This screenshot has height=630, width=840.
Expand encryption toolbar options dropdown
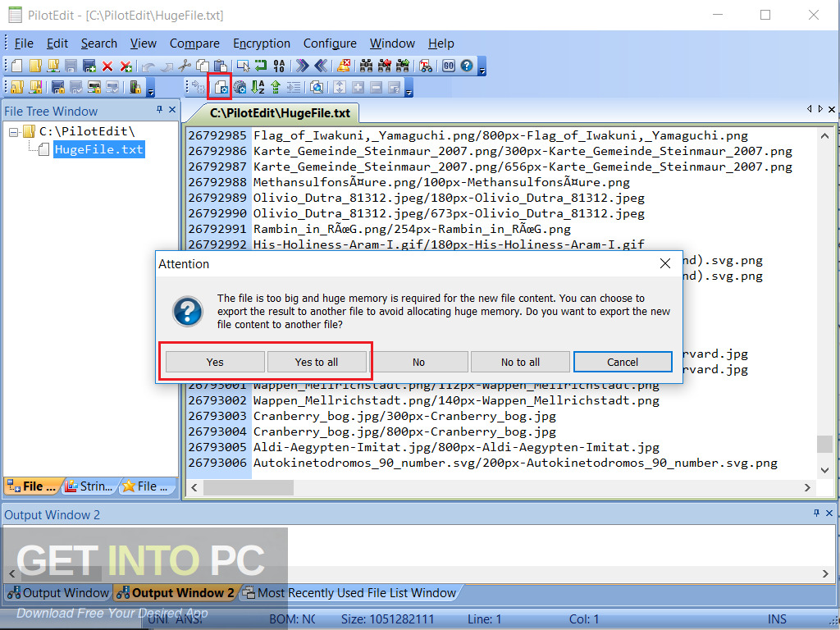151,88
